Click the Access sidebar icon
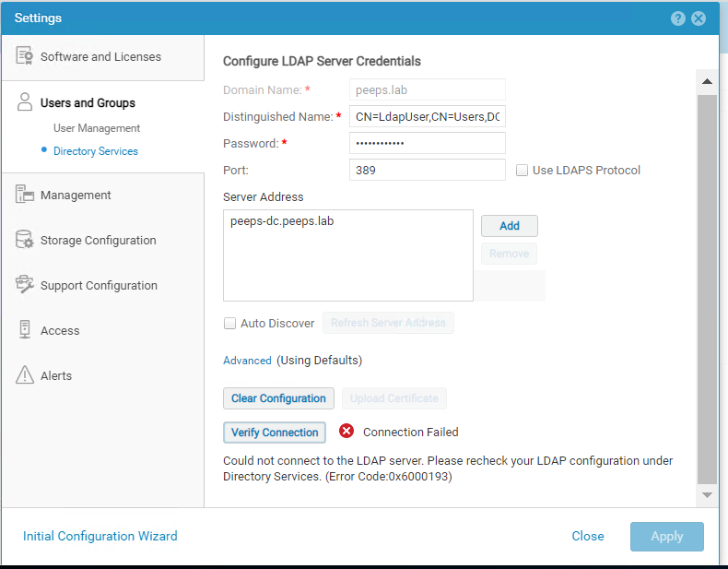The height and width of the screenshot is (569, 728). point(25,330)
